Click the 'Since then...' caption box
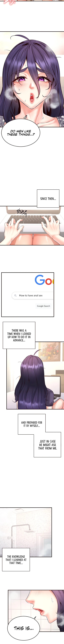The height and width of the screenshot is (644, 64). (48, 199)
